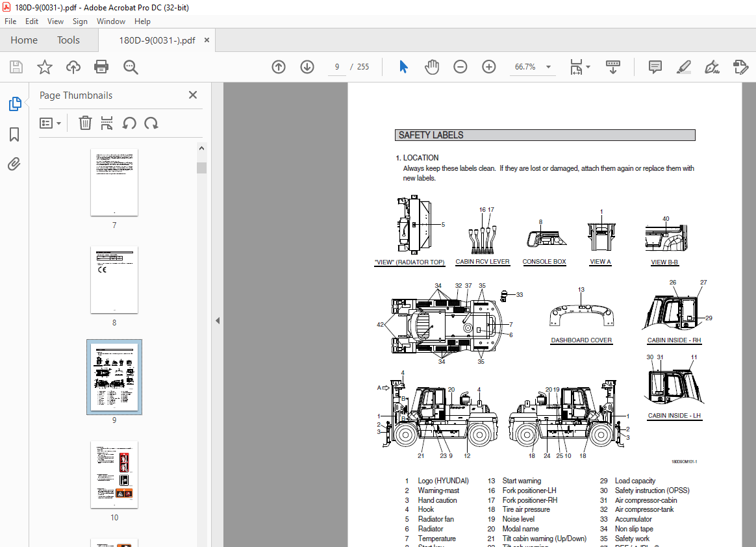Show the Page Thumbnails panel icon
This screenshot has height=547, width=756.
click(15, 104)
